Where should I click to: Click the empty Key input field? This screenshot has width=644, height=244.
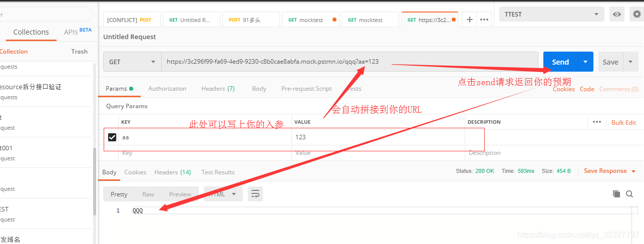click(205, 153)
